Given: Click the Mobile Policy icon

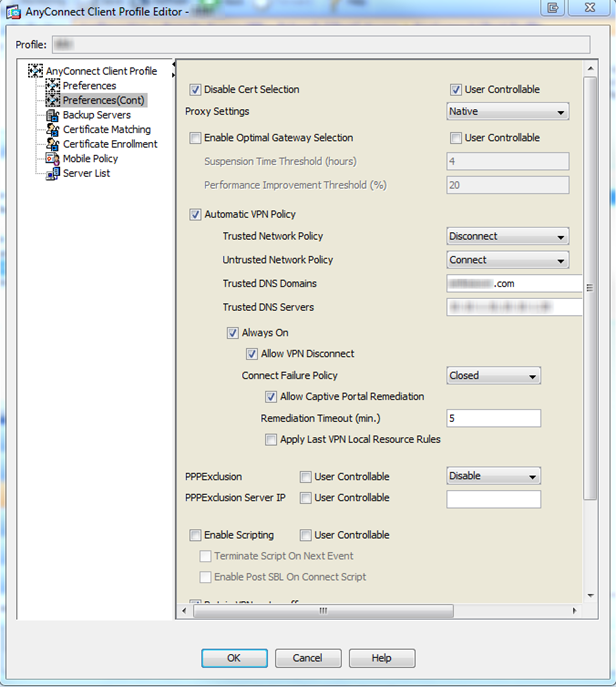Looking at the screenshot, I should (53, 158).
